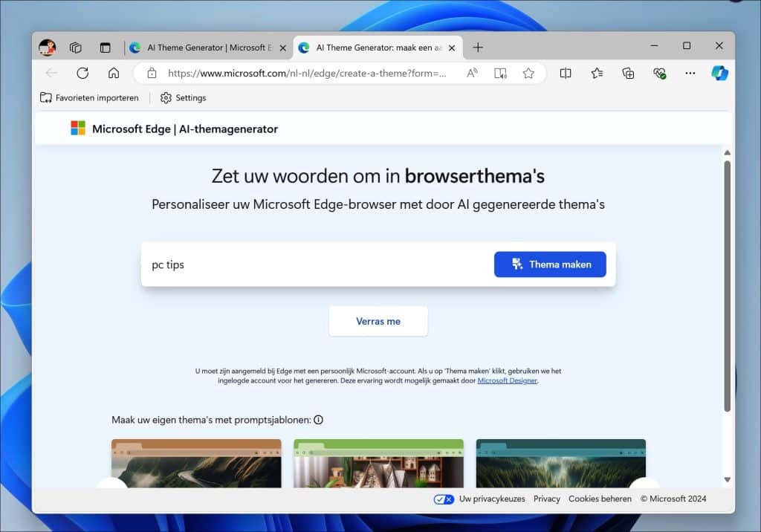Screen dimensions: 761x532
Task: Open the Collections icon
Action: (x=628, y=74)
